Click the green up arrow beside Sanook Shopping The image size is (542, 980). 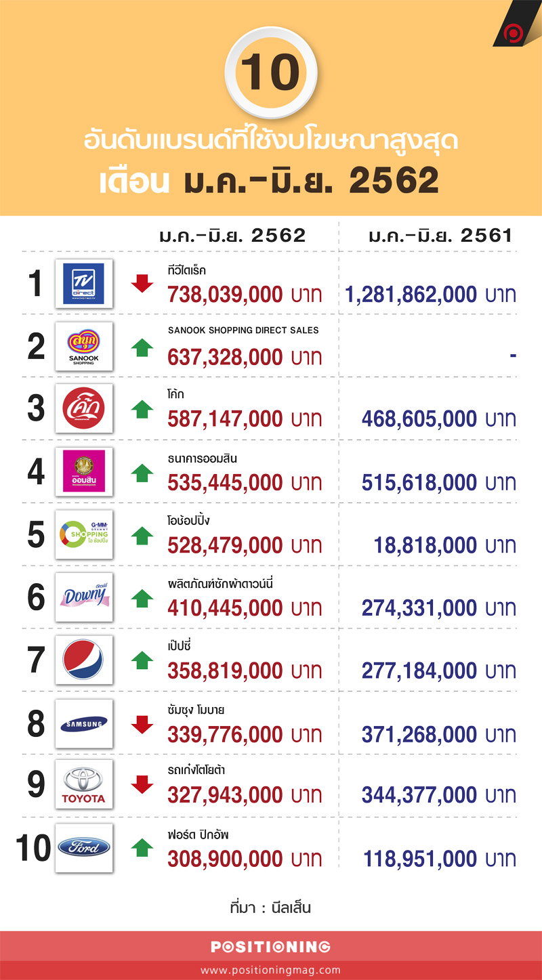pos(142,347)
